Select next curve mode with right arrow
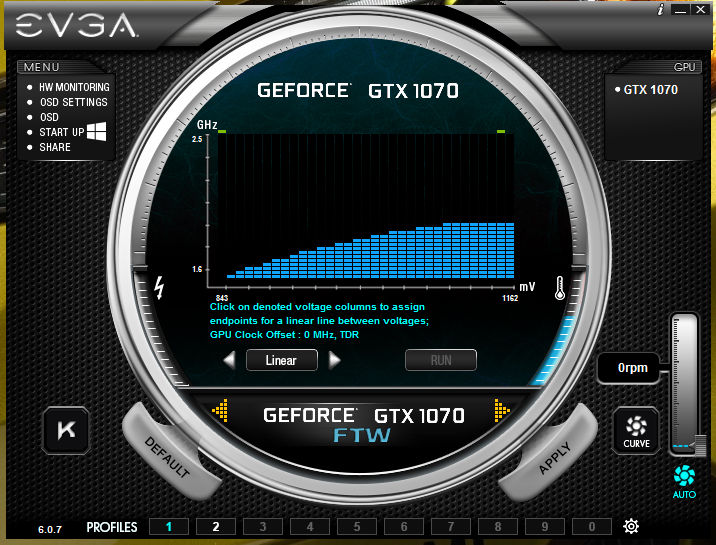The image size is (716, 545). point(335,360)
